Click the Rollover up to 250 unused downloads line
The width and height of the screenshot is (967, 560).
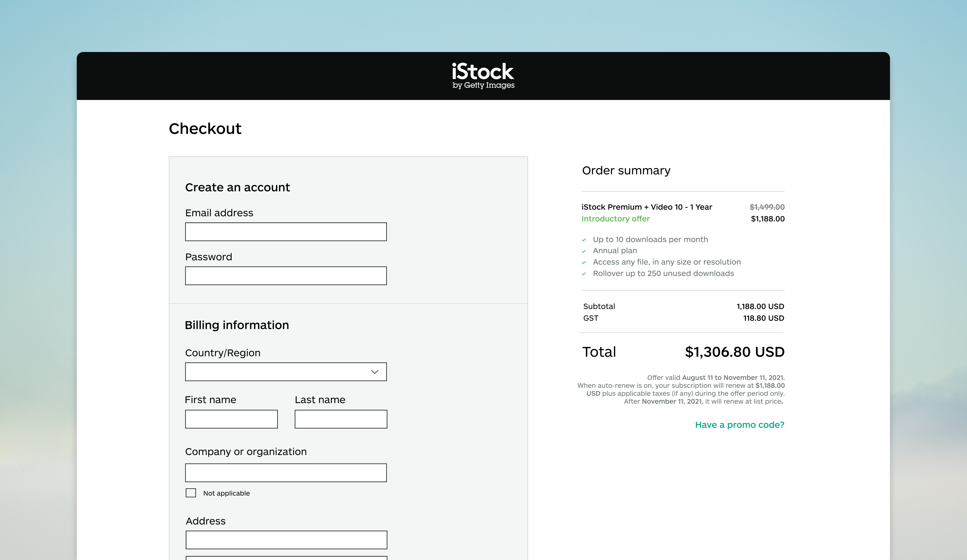coord(663,273)
